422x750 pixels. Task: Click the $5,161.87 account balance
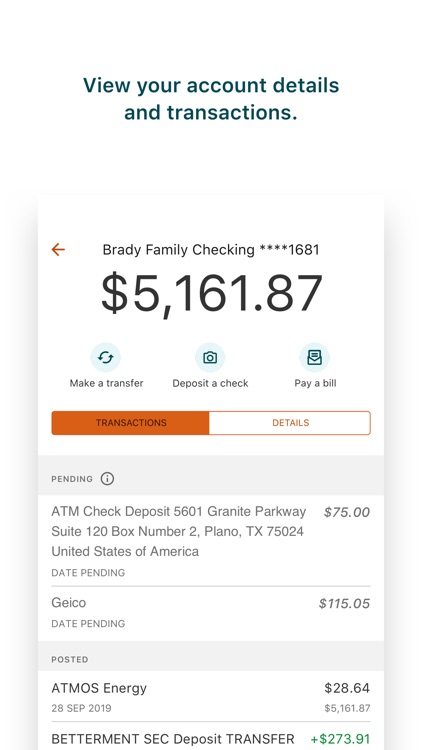click(x=211, y=293)
